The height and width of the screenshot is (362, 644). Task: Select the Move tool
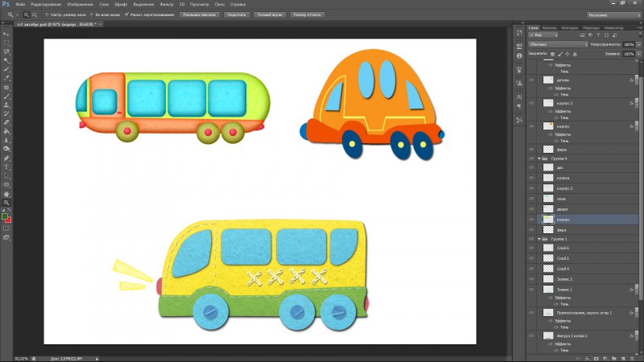point(6,34)
